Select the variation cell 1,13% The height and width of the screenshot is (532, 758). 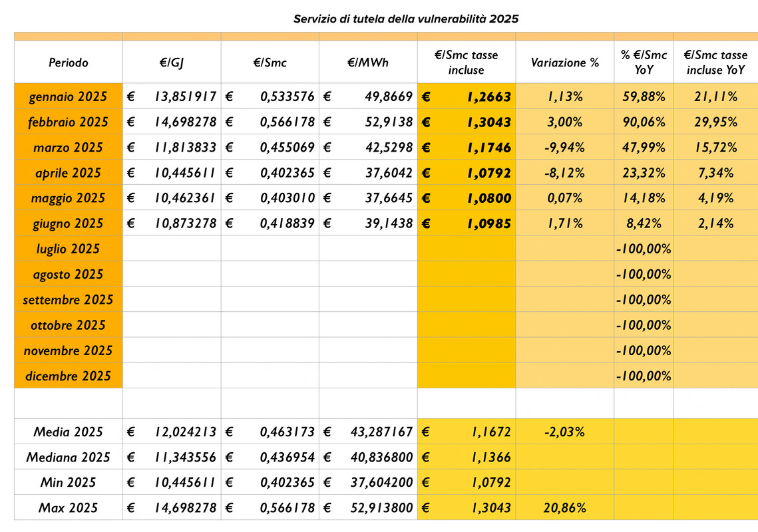click(564, 96)
